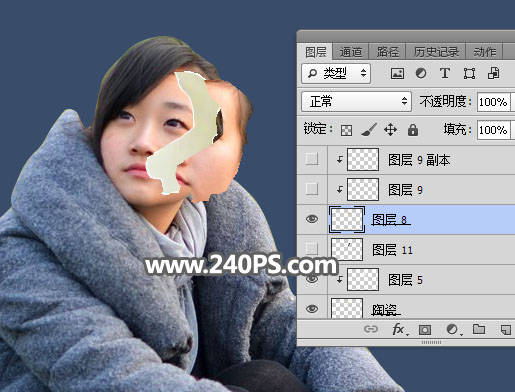Viewport: 515px width, 392px height.
Task: Create new fill or adjustment layer
Action: coord(453,329)
